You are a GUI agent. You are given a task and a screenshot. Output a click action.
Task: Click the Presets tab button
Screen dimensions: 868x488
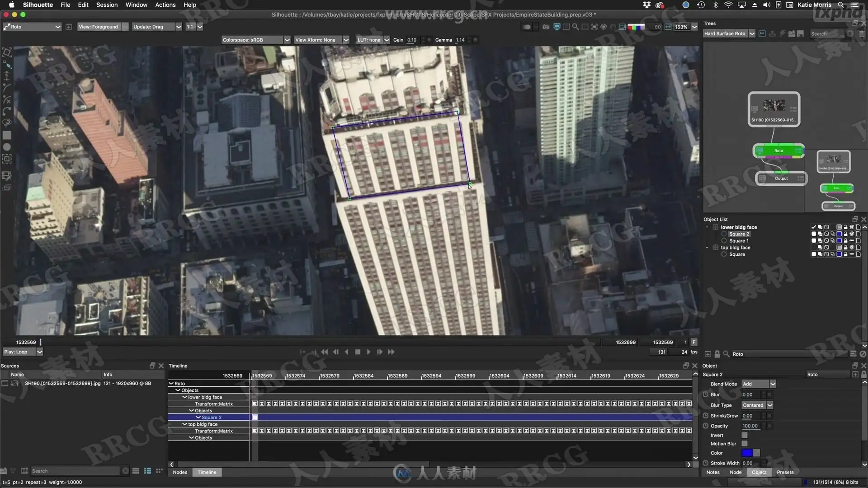[785, 472]
